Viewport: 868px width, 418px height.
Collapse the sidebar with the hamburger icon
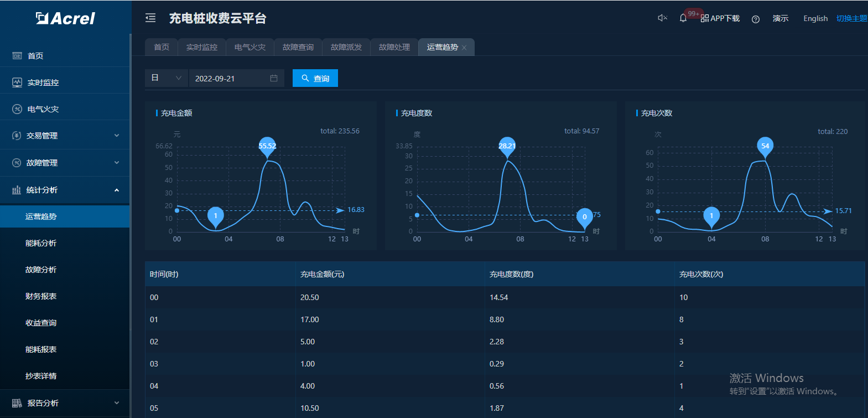tap(150, 18)
